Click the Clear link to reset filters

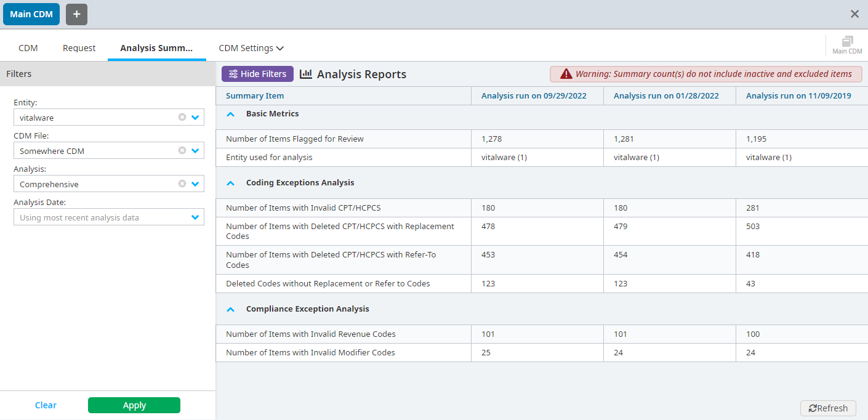point(46,405)
